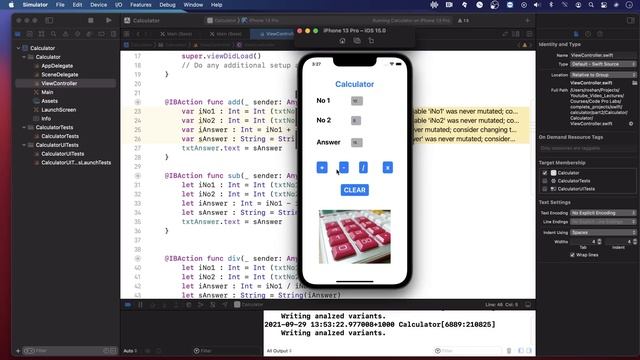
Task: Select SceneDelegate file
Action: 59,75
